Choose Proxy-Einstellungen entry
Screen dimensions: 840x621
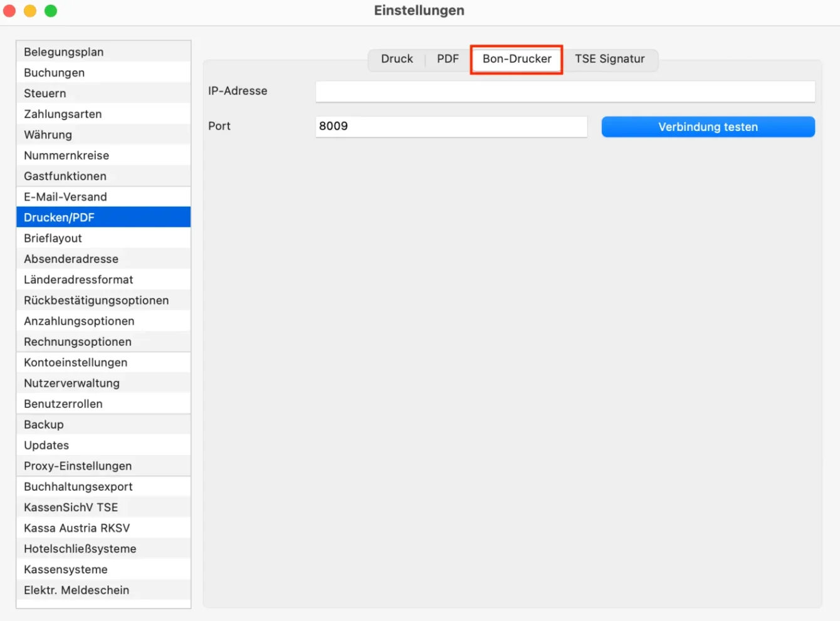[103, 466]
